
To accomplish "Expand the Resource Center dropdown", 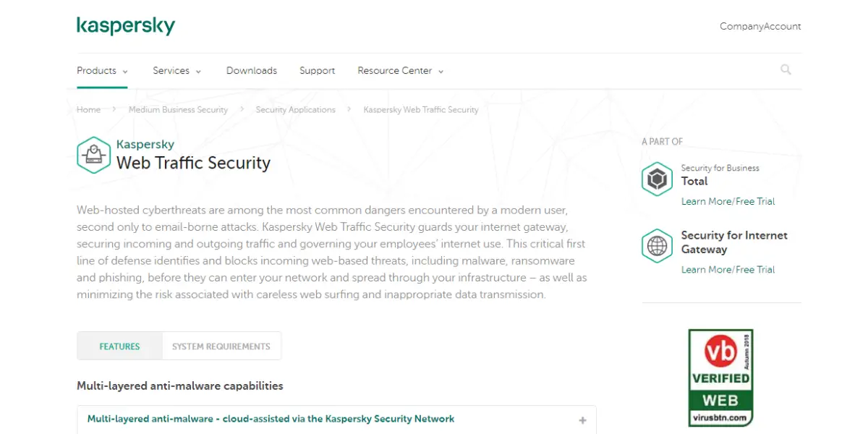I will tap(400, 71).
